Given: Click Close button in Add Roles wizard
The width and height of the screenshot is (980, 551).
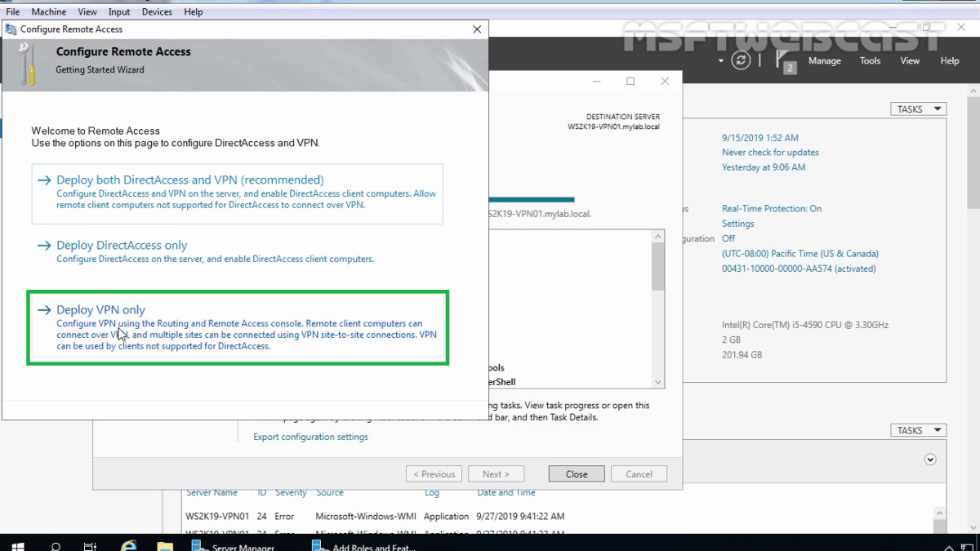Looking at the screenshot, I should [x=577, y=474].
